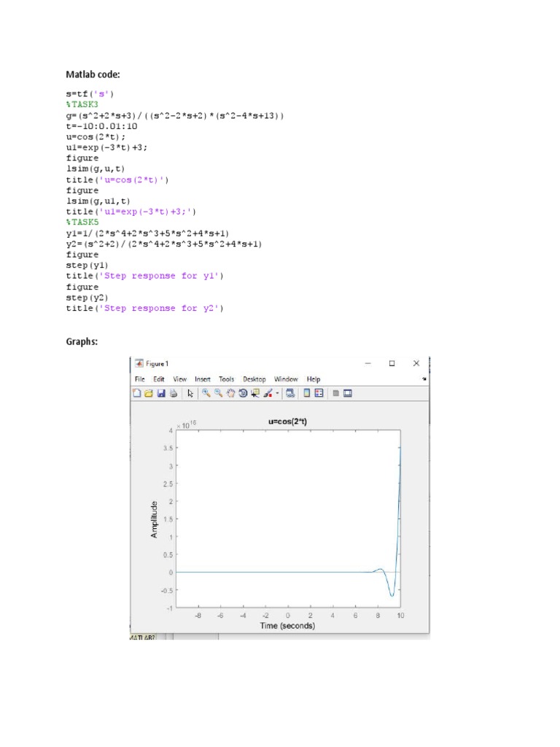Viewport: 560px width, 747px height.
Task: Click the '%TASK3' comment line
Action: click(x=82, y=104)
